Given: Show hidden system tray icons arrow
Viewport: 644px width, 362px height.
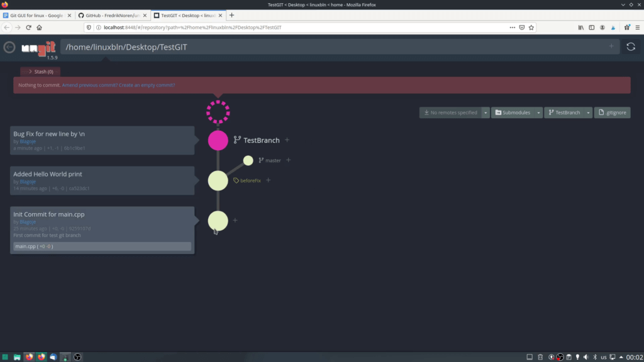Looking at the screenshot, I should (621, 357).
